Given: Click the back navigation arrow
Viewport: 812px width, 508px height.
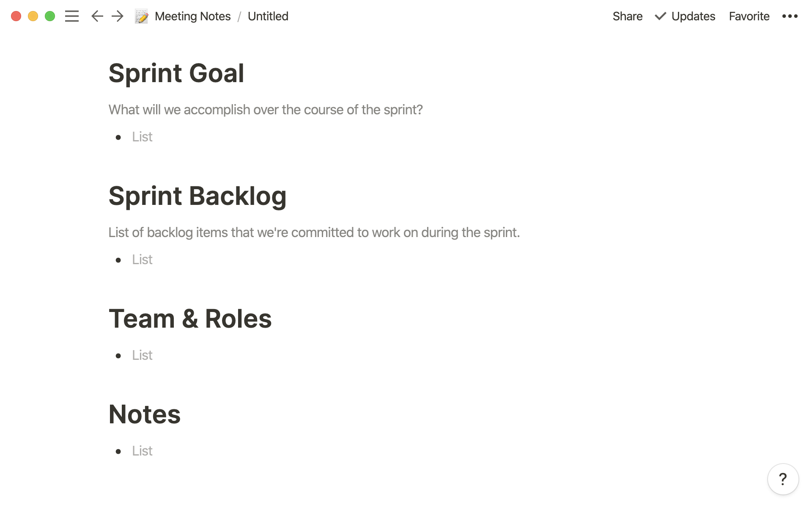Looking at the screenshot, I should coord(96,17).
